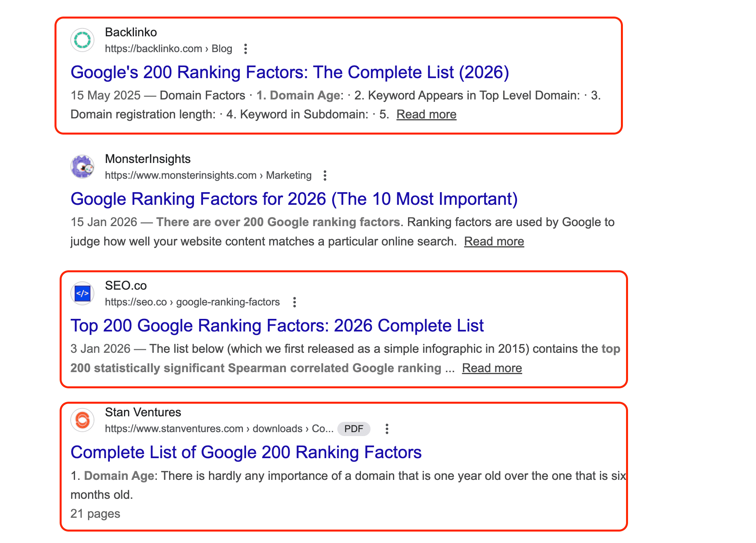Open the Google Ranking Factors for 2026 result
The image size is (756, 543).
coord(294,199)
